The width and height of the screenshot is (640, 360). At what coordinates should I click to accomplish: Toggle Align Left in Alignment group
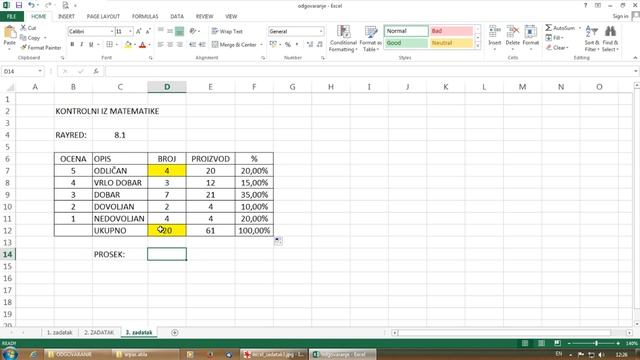click(160, 44)
